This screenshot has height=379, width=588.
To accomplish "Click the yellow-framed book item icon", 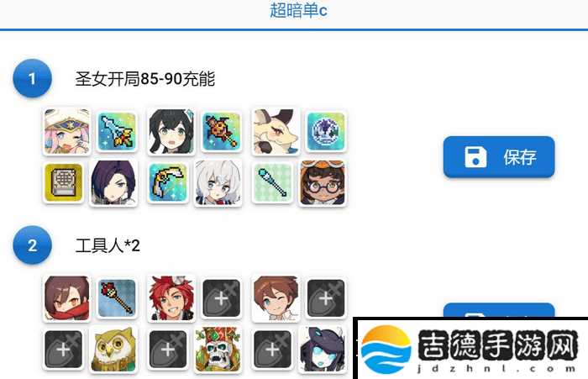I will pos(63,182).
